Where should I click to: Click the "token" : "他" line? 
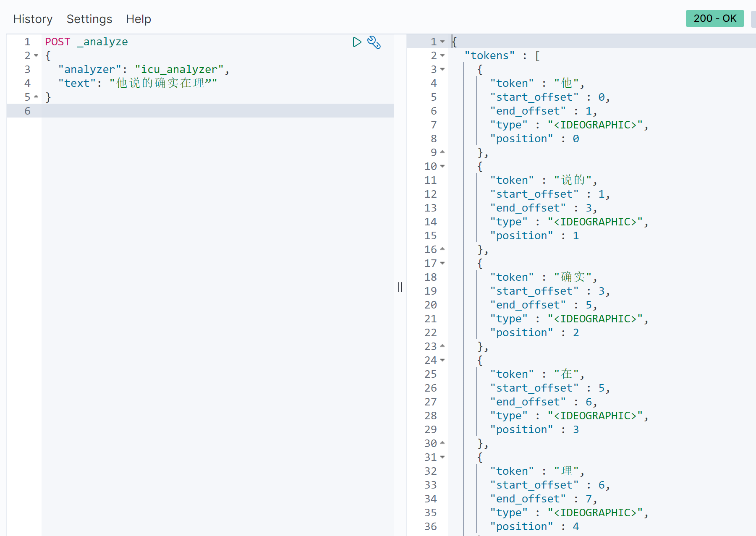click(537, 83)
